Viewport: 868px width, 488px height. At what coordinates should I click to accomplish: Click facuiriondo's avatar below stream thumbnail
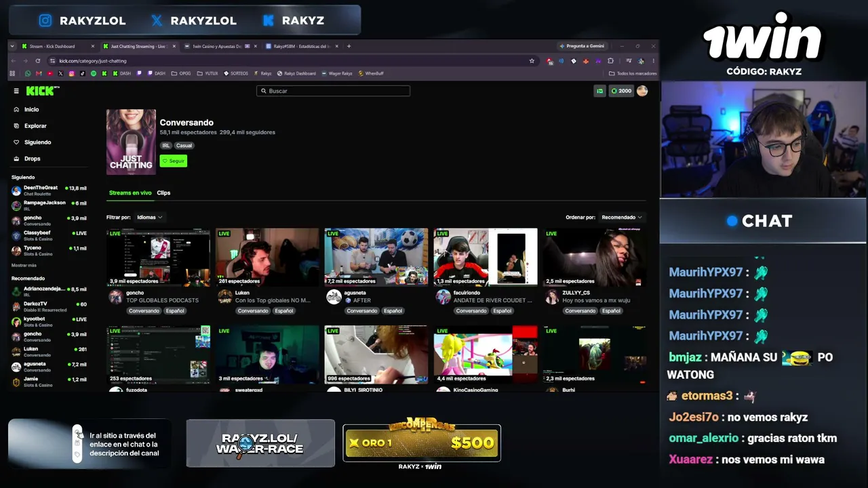click(x=443, y=297)
